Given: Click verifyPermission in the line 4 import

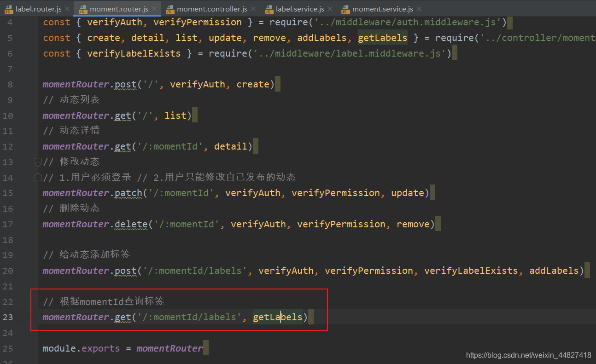Looking at the screenshot, I should [198, 22].
